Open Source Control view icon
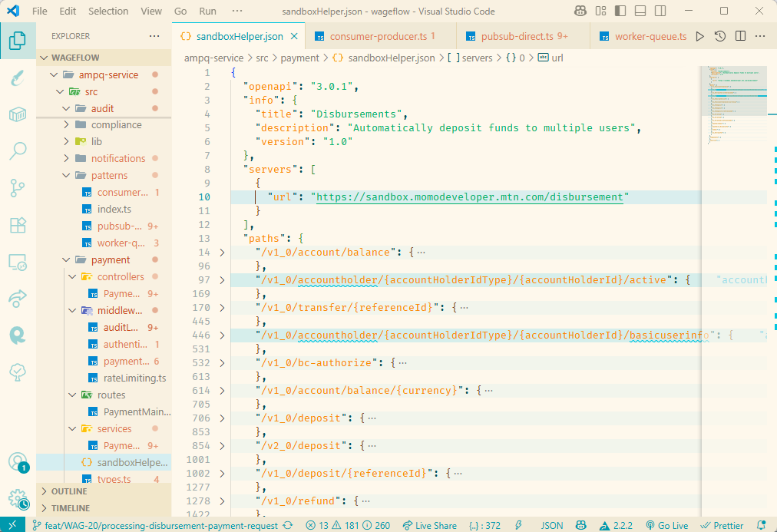This screenshot has height=532, width=777. click(x=18, y=188)
